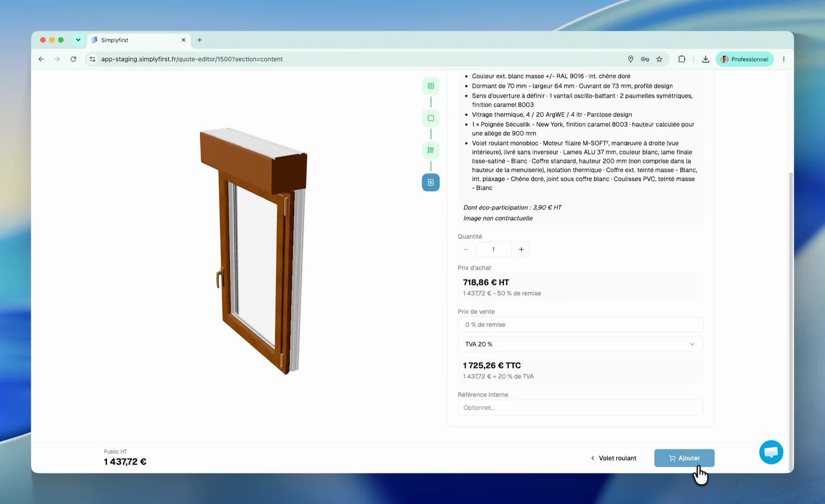Go forward in browser history
The height and width of the screenshot is (504, 825).
click(57, 59)
